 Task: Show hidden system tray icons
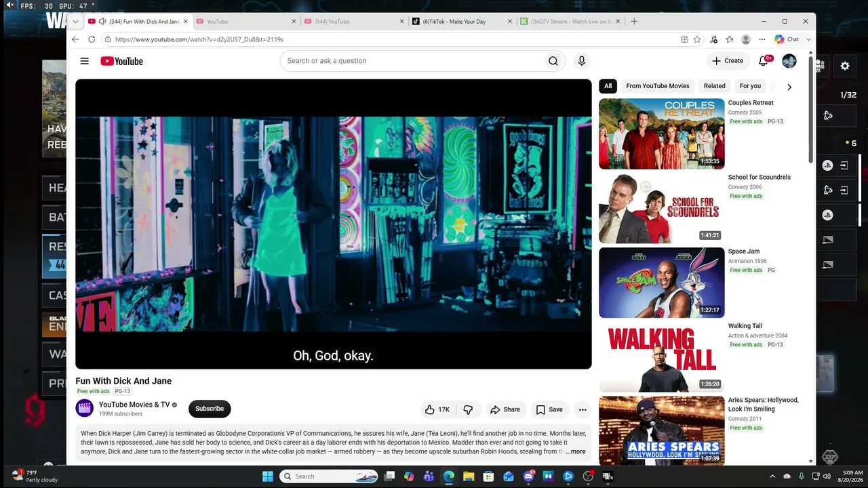(x=772, y=476)
